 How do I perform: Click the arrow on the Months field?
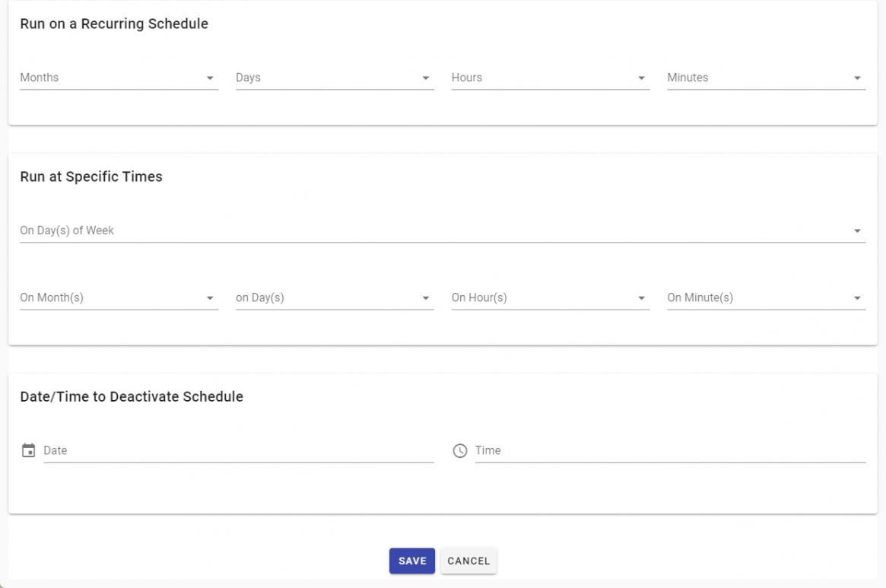tap(210, 78)
